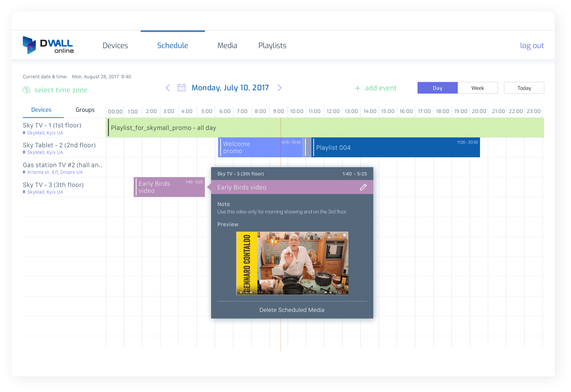This screenshot has height=392, width=571.
Task: Switch the timeline to Week view
Action: (x=477, y=88)
